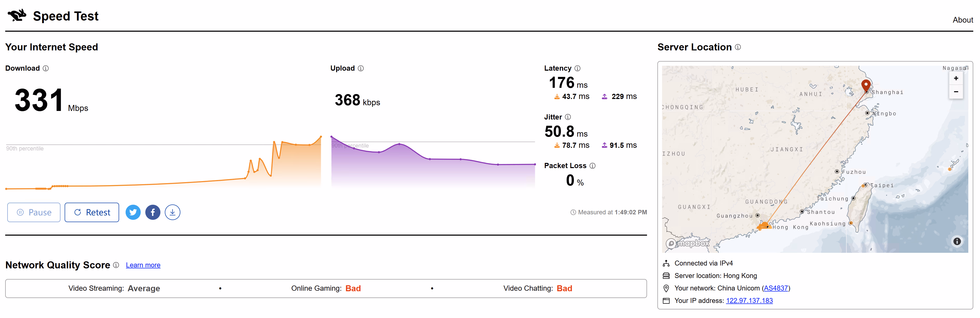The image size is (980, 318).
Task: Click the red Shanghai map pin
Action: click(866, 85)
